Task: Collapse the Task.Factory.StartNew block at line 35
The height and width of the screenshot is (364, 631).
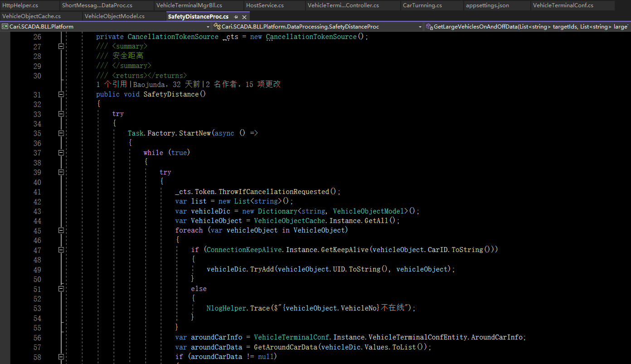Action: (x=61, y=133)
